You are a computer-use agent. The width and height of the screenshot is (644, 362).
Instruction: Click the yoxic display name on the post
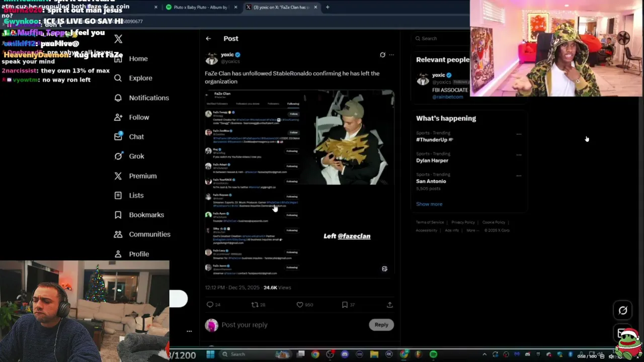click(x=227, y=55)
